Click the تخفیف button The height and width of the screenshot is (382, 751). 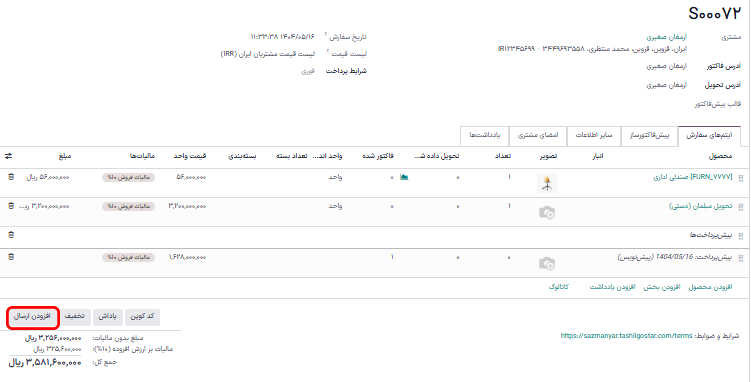(75, 317)
